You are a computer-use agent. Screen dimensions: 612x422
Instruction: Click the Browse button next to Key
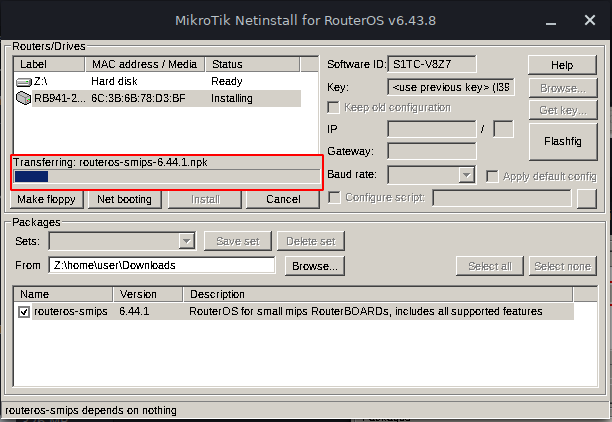(563, 88)
